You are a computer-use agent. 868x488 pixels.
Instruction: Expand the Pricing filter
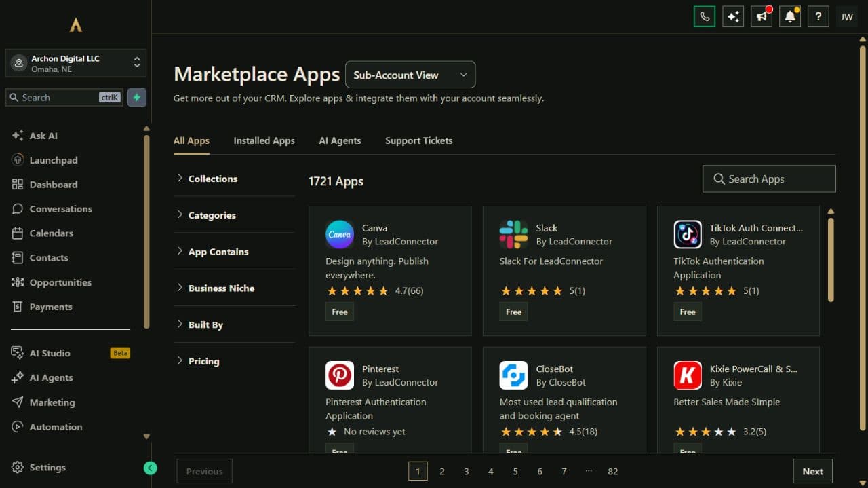[x=234, y=362]
